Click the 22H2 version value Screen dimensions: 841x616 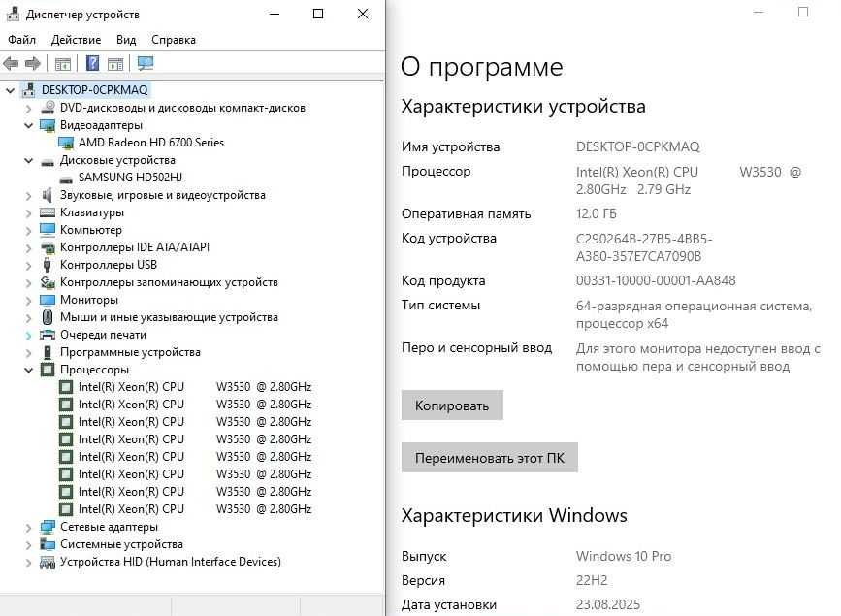(592, 580)
